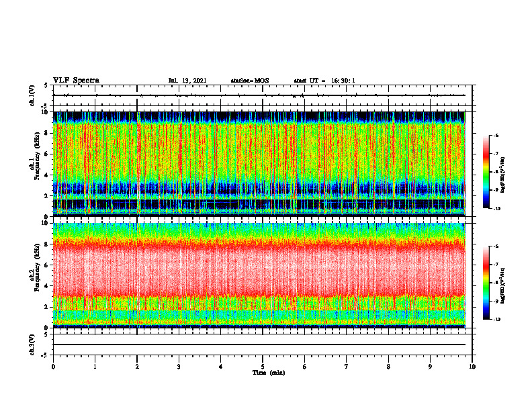The width and height of the screenshot is (532, 411).
Task: Click the ch.1 frequency tick "10"
Action: (46, 112)
